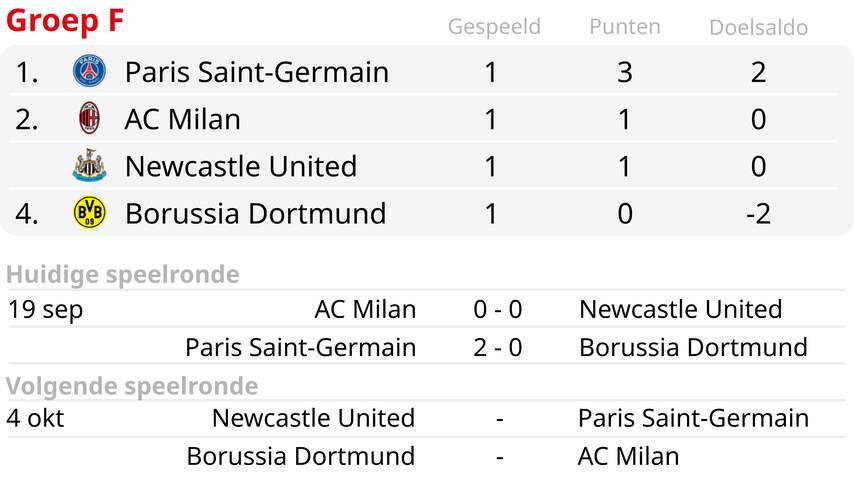Select AC Milan in the standings table

[x=182, y=119]
